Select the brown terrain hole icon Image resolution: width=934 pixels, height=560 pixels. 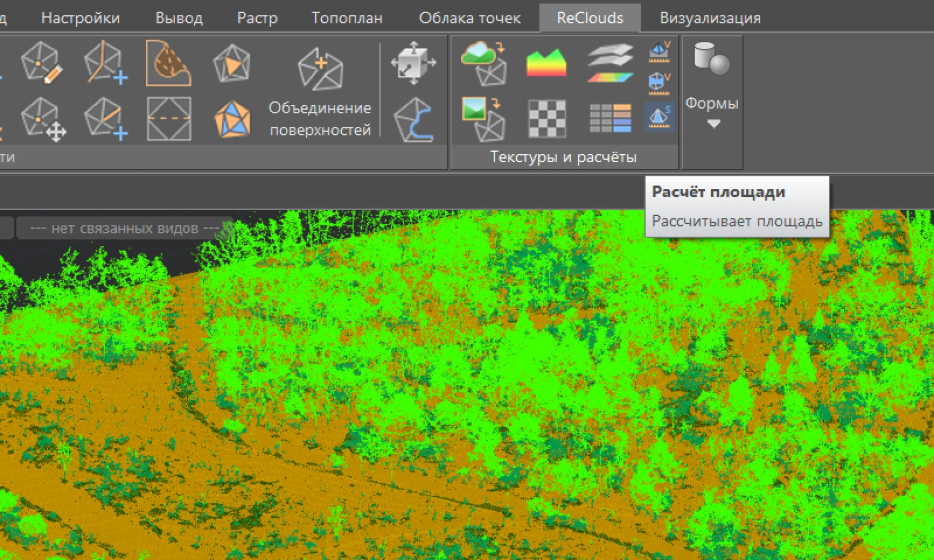[168, 63]
